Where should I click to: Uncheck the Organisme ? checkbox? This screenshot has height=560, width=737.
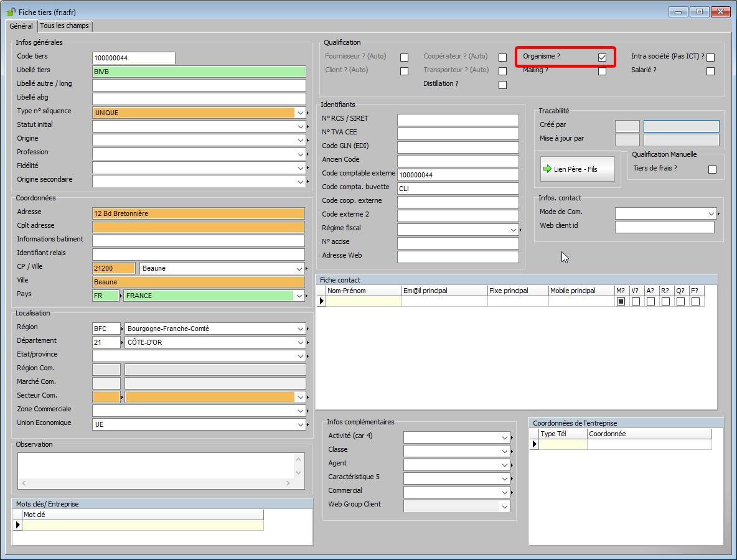(602, 57)
